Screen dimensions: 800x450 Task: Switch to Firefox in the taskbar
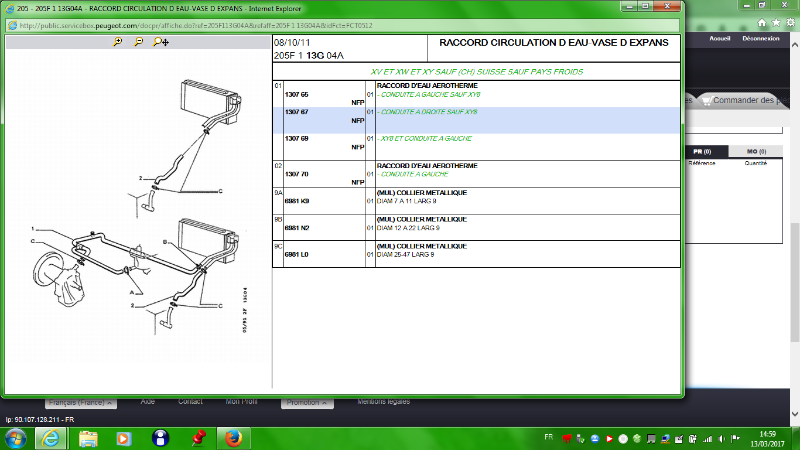[233, 439]
